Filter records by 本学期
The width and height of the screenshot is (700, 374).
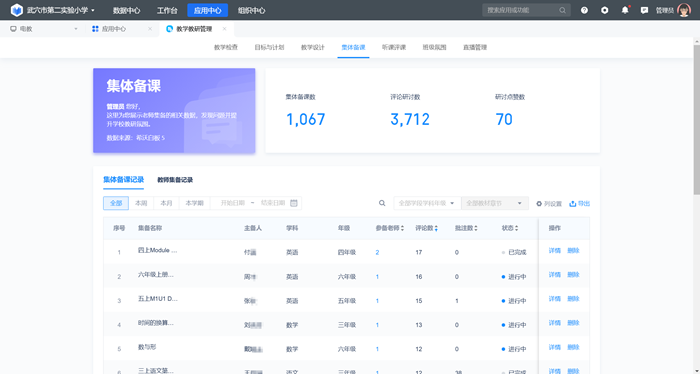click(x=195, y=203)
